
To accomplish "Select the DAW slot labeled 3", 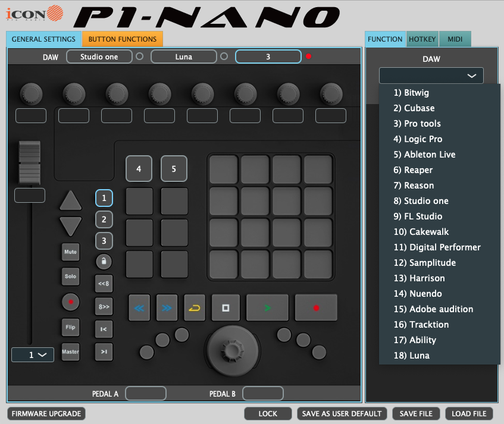I will click(x=268, y=56).
